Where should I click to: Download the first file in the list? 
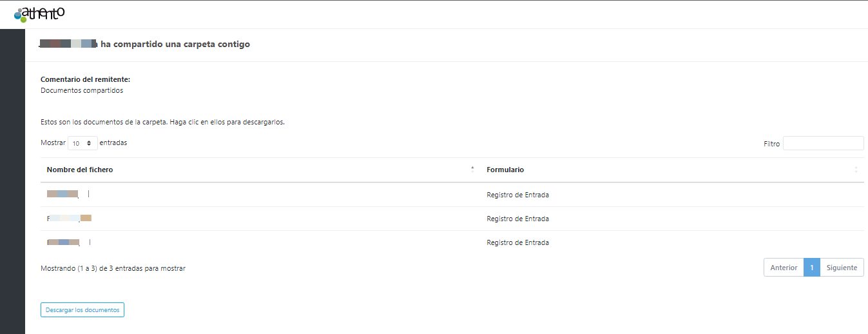click(63, 194)
